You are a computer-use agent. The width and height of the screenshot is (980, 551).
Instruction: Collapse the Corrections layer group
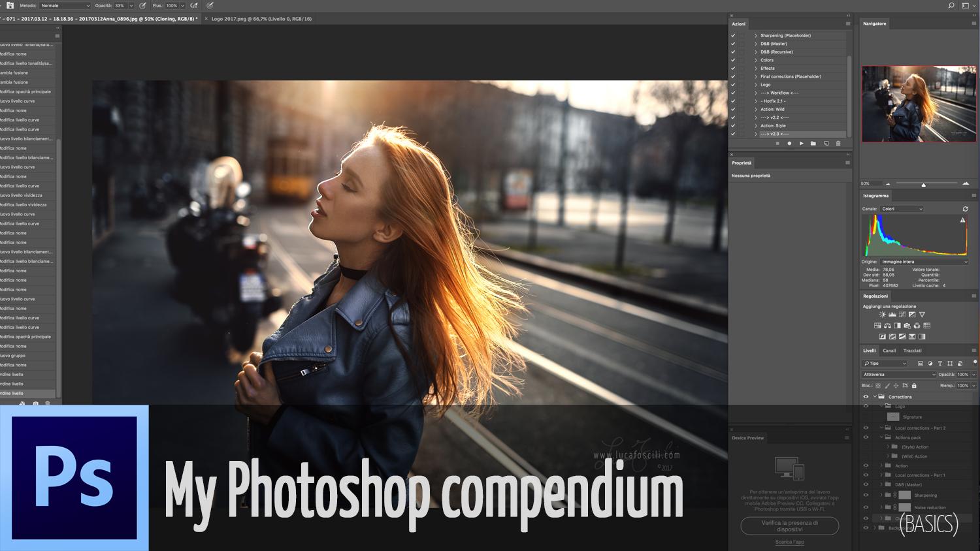875,397
